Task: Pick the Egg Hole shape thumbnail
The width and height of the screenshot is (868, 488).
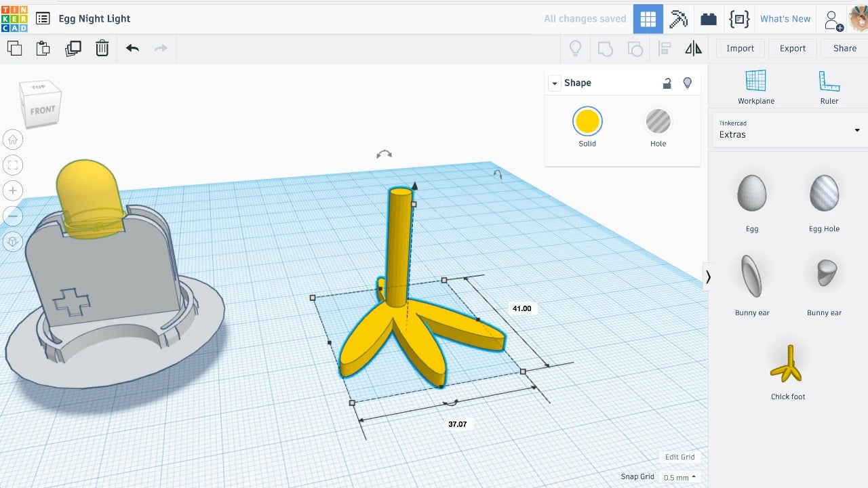Action: point(824,194)
